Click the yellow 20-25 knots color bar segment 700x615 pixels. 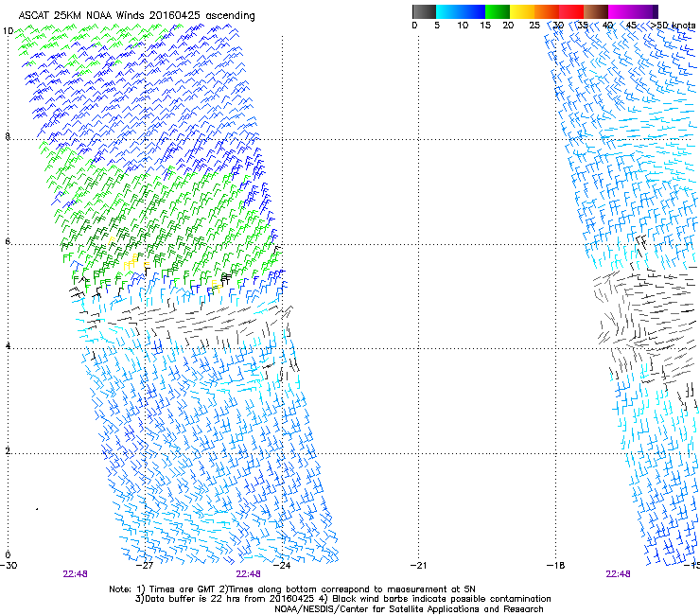(x=522, y=11)
